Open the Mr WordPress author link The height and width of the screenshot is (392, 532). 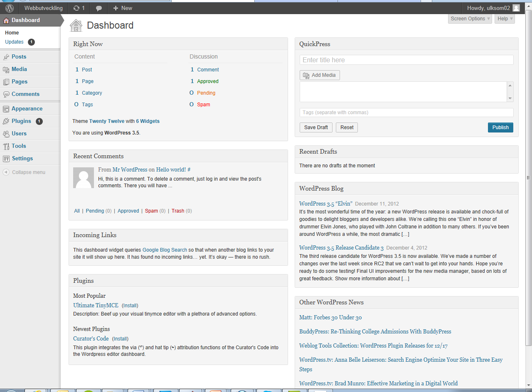130,169
